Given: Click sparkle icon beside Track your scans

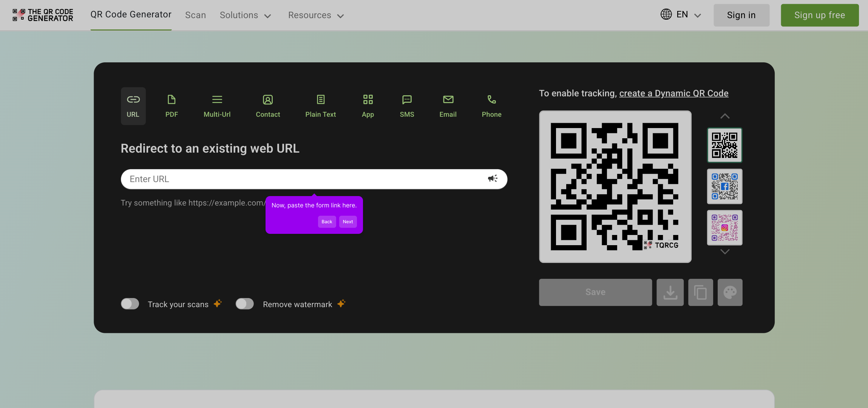Looking at the screenshot, I should point(218,303).
